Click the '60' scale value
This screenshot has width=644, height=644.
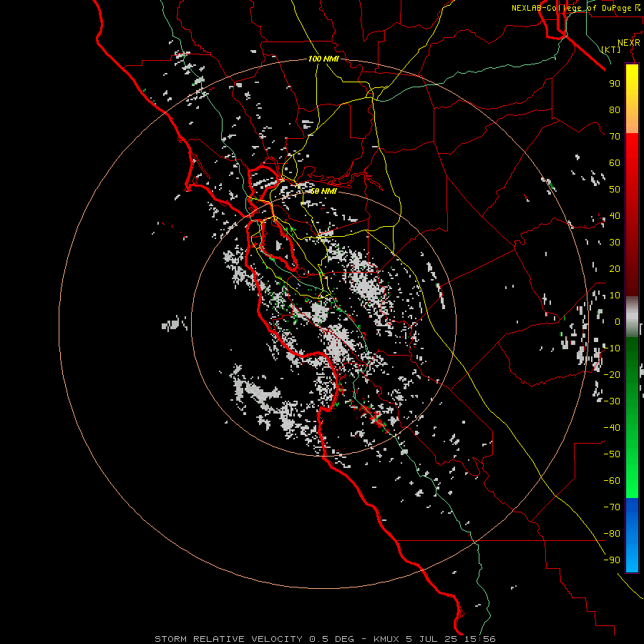[x=615, y=163]
